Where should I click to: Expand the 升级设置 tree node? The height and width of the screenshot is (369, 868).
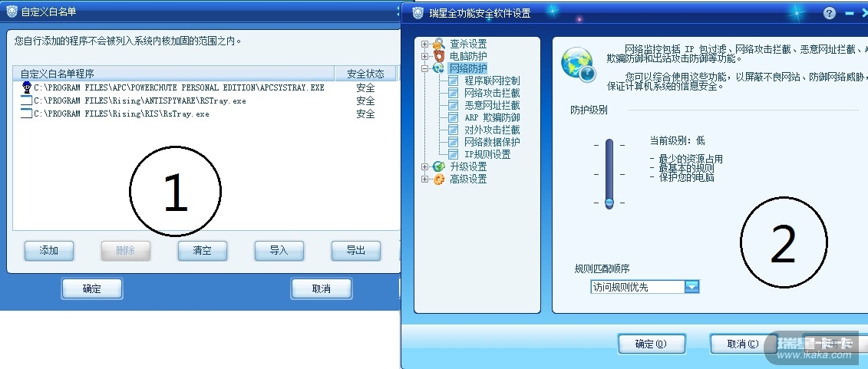coord(424,166)
